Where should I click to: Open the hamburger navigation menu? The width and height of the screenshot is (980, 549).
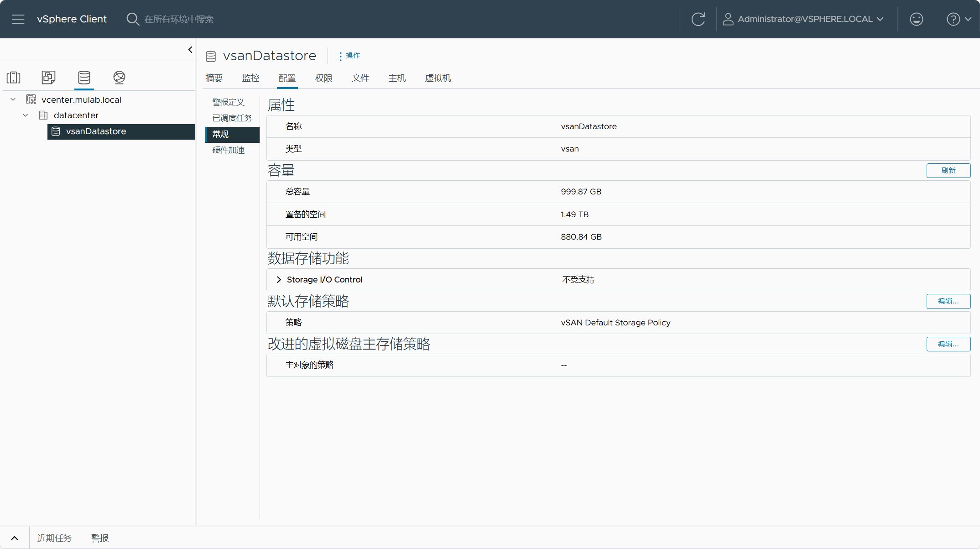(x=18, y=19)
